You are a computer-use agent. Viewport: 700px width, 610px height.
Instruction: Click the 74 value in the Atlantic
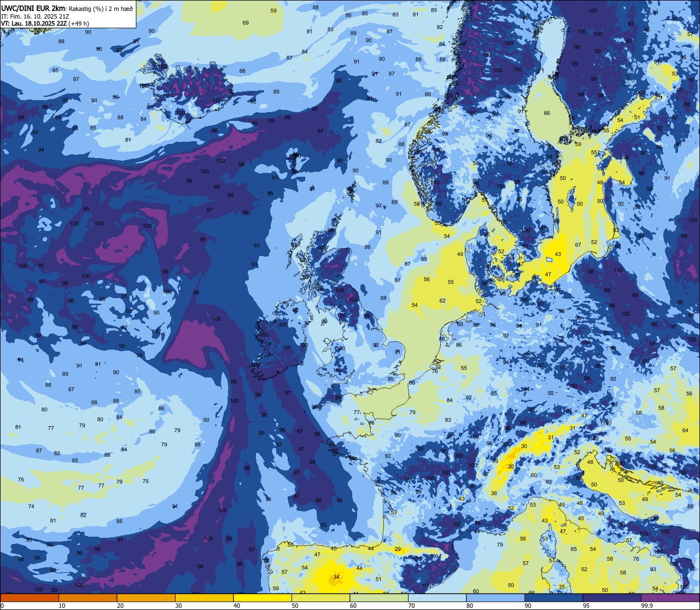click(31, 506)
